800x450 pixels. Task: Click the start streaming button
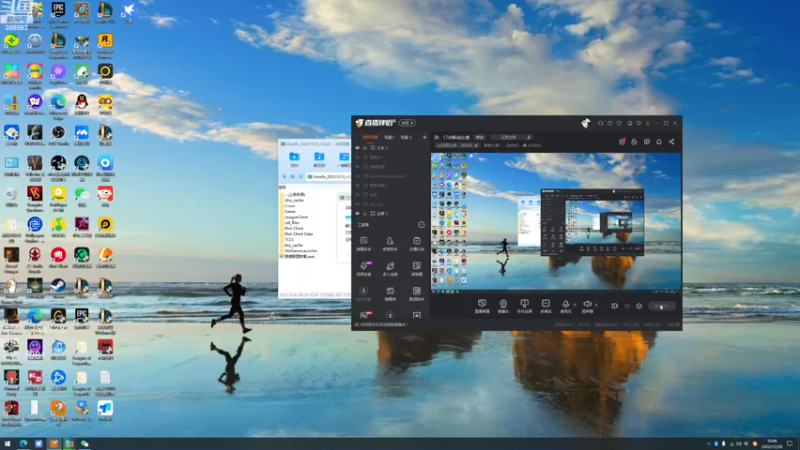pyautogui.click(x=662, y=306)
